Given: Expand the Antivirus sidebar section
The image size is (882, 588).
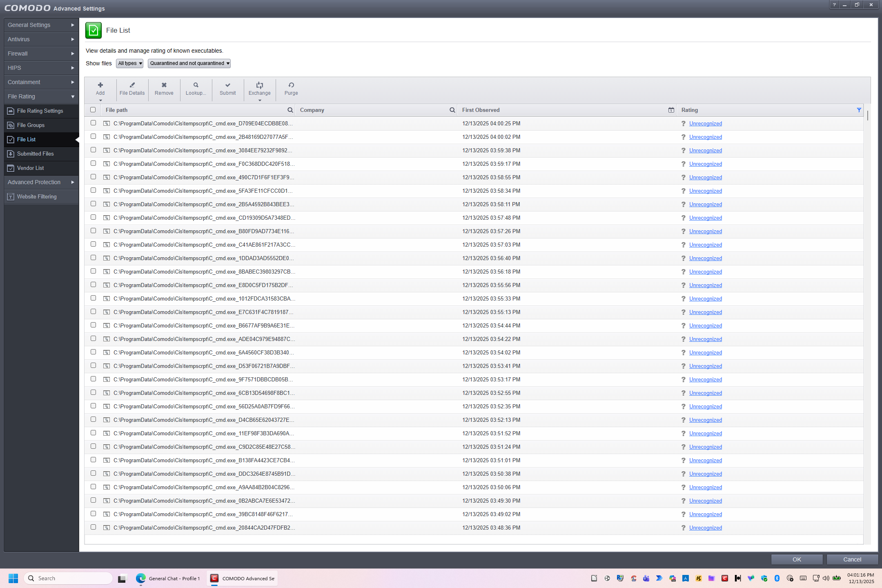Looking at the screenshot, I should [41, 39].
